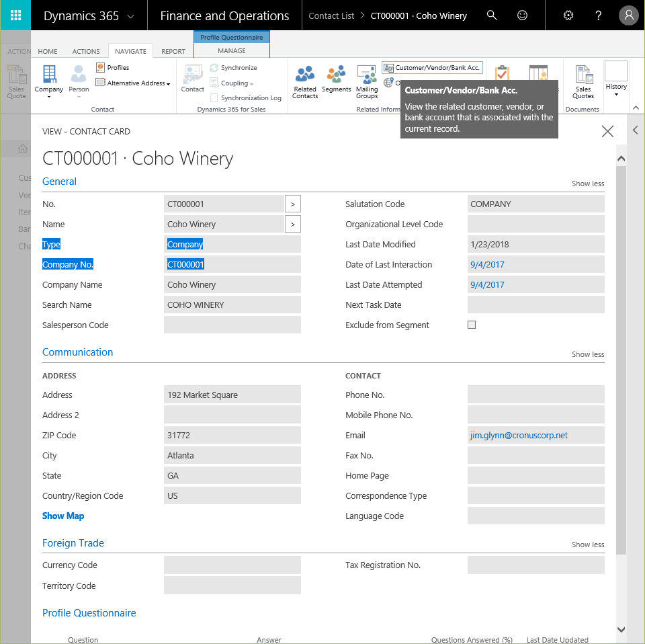The image size is (645, 644).
Task: Switch to the HOME ribbon tab
Action: coord(48,52)
